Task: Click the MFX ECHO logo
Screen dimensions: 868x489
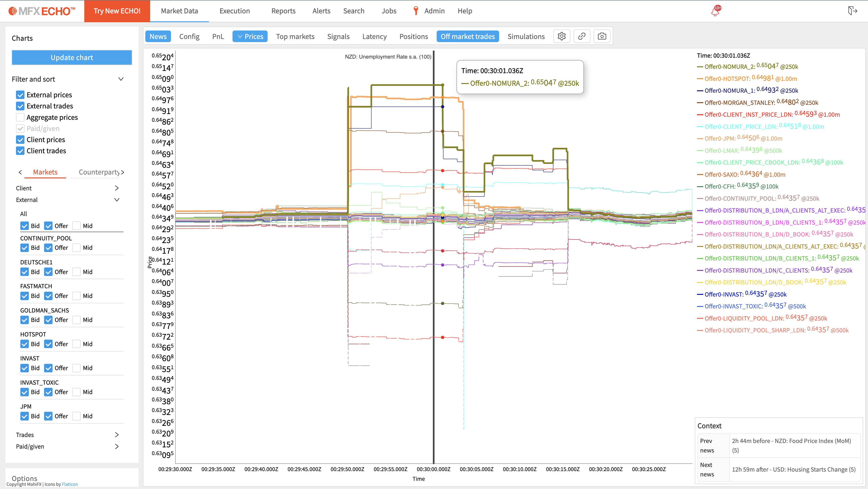Action: (x=42, y=11)
